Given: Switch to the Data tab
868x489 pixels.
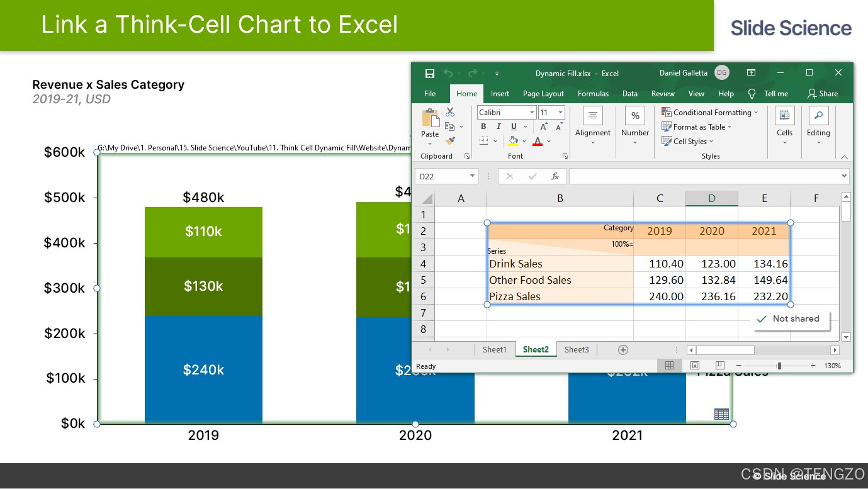Looking at the screenshot, I should [630, 94].
